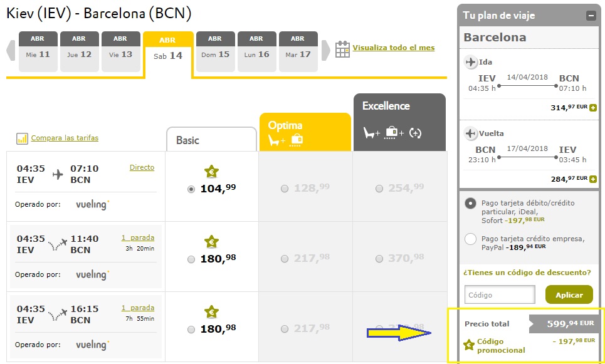Viewport: 605px width, 364px height.
Task: Select Basic 180,98 fare for 11:40 arrival
Action: pyautogui.click(x=191, y=259)
